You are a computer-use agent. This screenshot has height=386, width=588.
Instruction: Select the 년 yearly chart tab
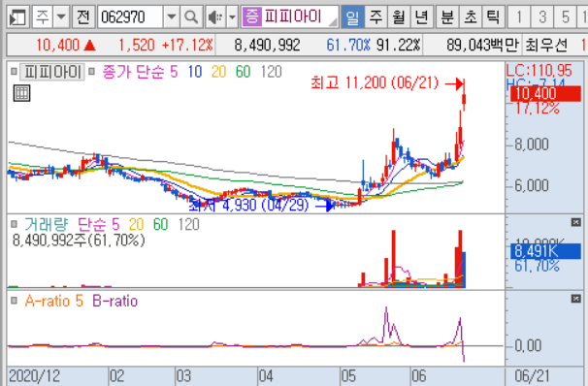tap(421, 16)
